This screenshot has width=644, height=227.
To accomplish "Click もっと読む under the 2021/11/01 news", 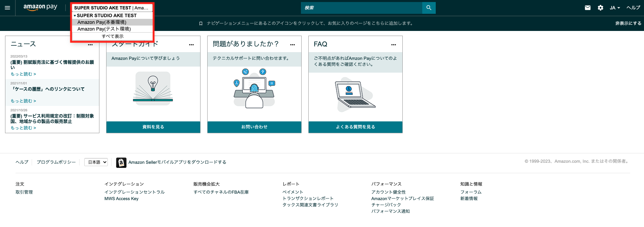I will pos(23,101).
